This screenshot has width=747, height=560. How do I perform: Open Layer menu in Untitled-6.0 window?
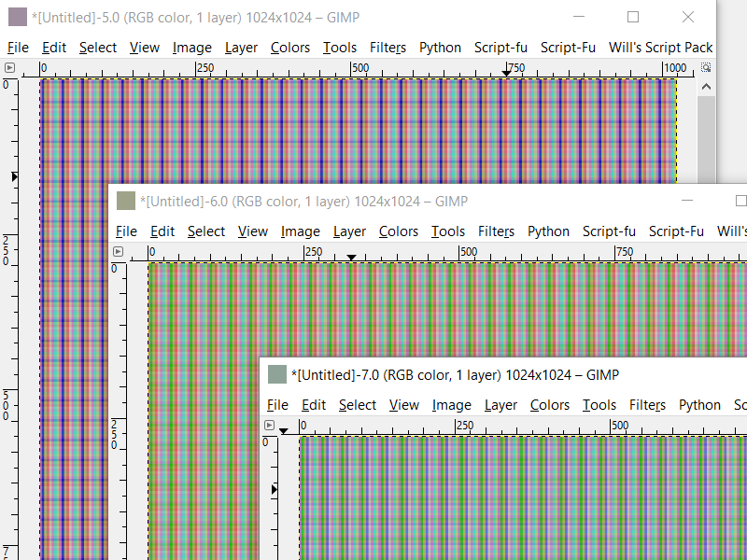(349, 231)
